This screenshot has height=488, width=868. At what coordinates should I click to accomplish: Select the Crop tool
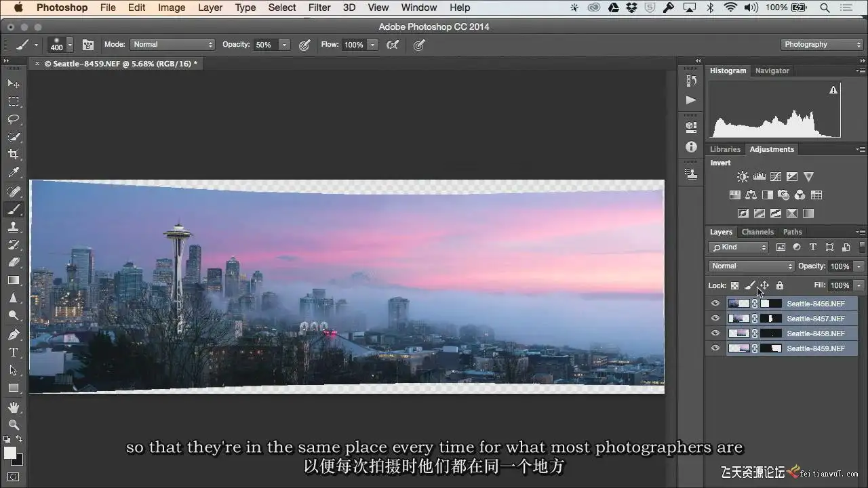click(x=14, y=155)
